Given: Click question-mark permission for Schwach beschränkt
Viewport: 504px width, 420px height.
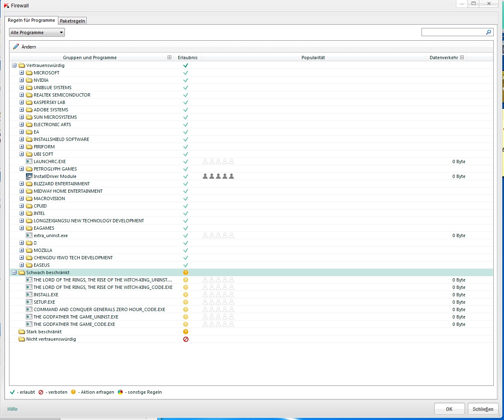Looking at the screenshot, I should tap(186, 272).
